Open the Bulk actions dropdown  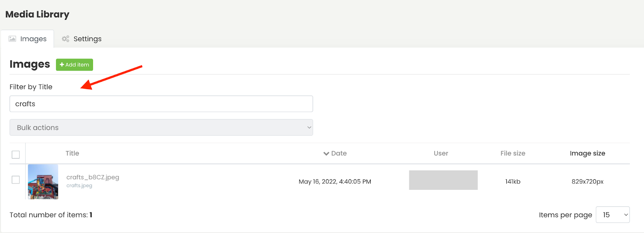tap(161, 127)
